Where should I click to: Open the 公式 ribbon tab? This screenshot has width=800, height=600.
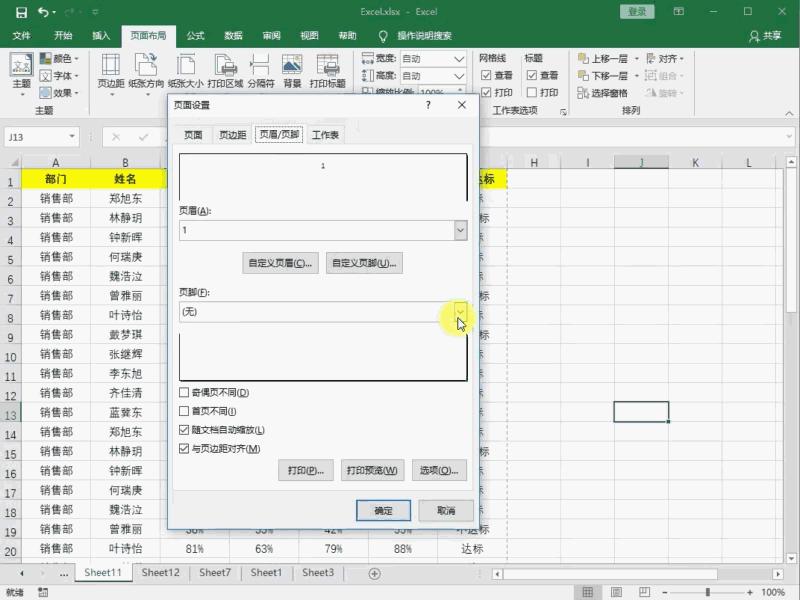(195, 34)
